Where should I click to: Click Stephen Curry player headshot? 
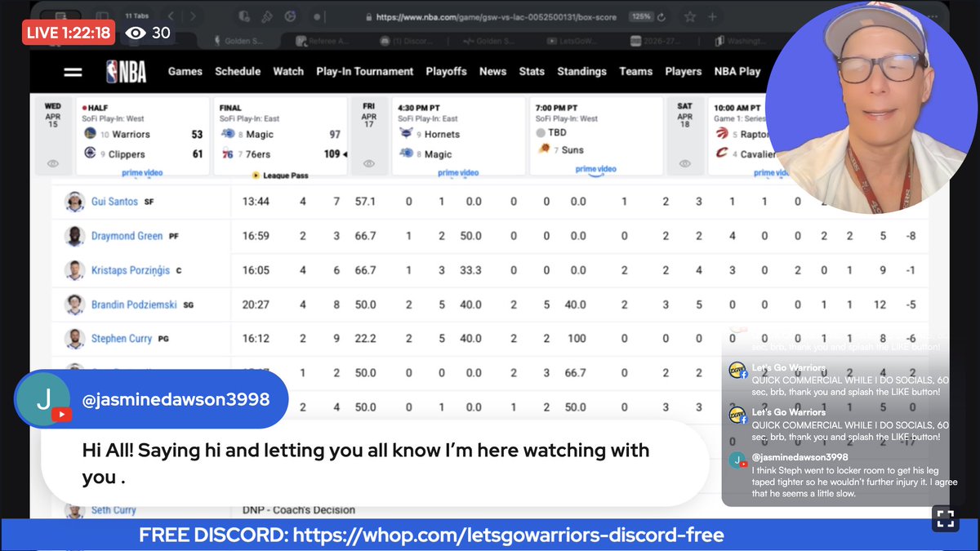coord(75,338)
